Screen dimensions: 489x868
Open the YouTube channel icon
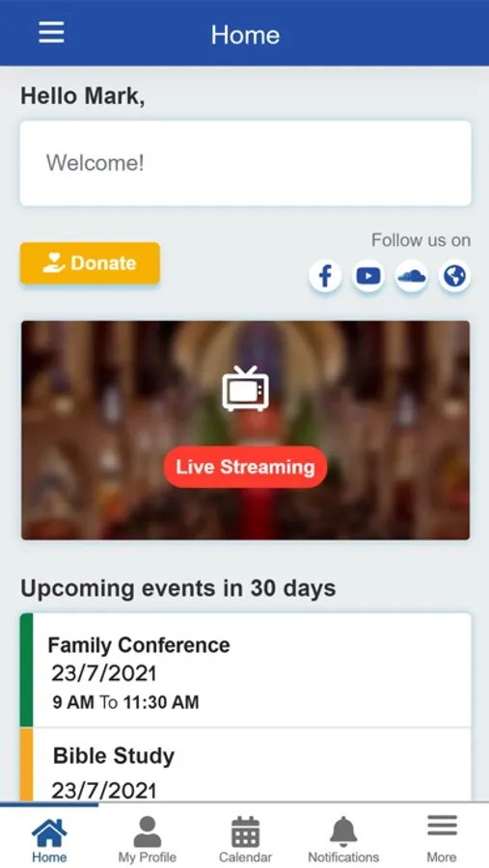pyautogui.click(x=368, y=276)
